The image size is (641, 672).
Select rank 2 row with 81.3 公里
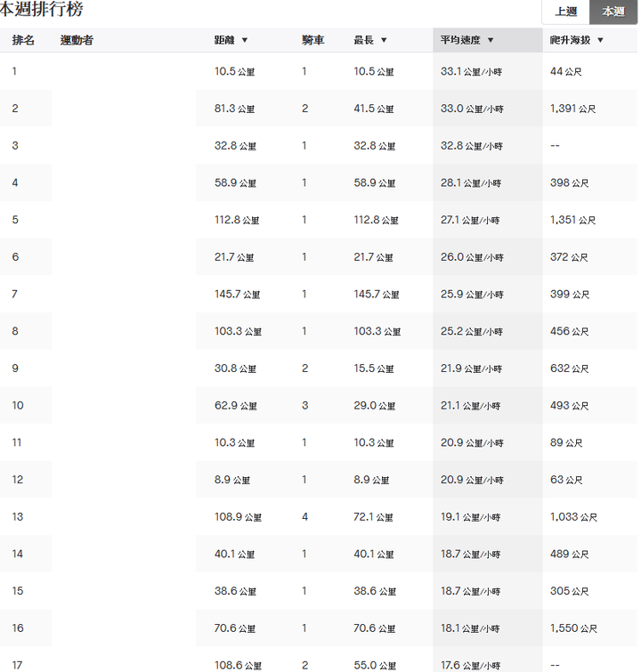click(319, 109)
